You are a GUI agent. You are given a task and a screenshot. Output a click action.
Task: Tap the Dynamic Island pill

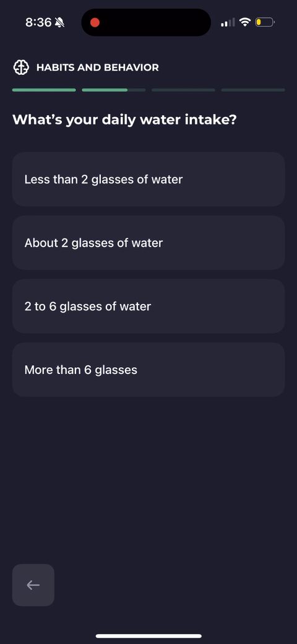tap(146, 22)
